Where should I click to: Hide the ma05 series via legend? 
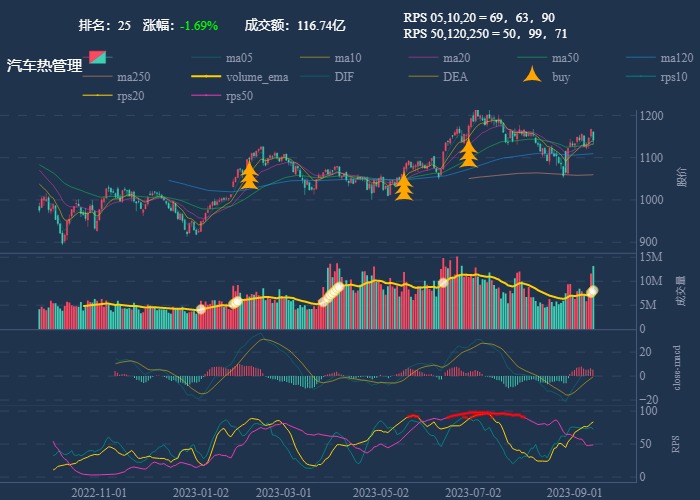tap(239, 58)
